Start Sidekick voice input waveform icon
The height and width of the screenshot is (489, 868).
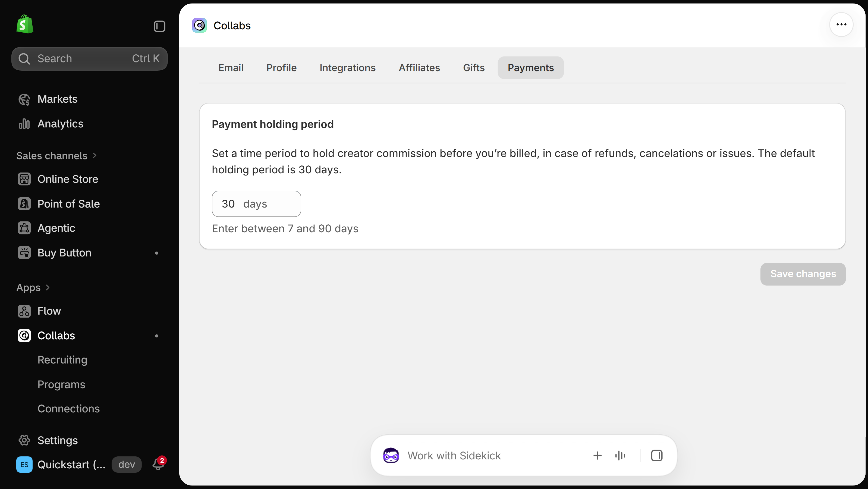(620, 456)
